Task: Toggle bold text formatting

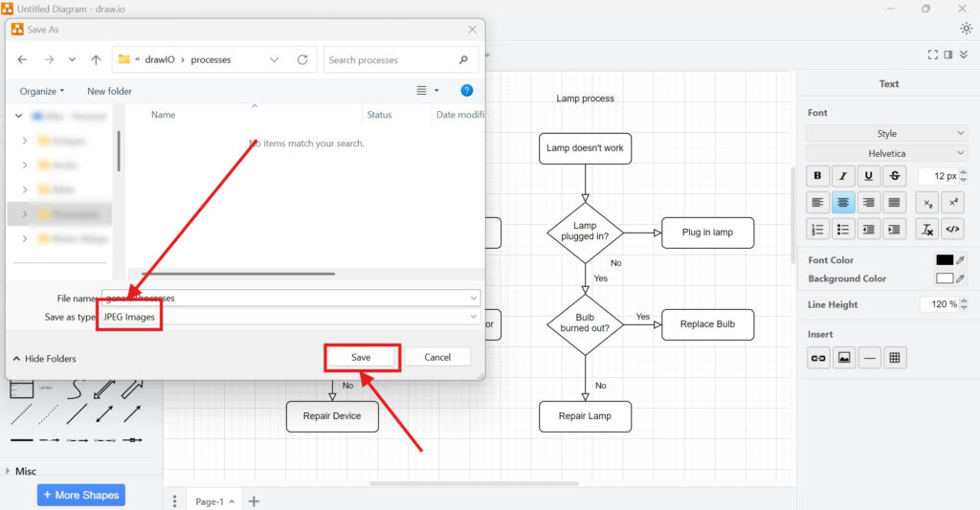Action: click(x=817, y=176)
